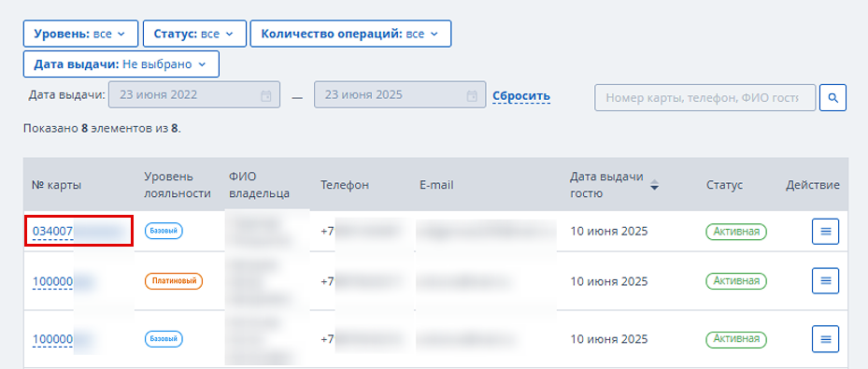Click the ФИО владельца column header

(x=259, y=185)
